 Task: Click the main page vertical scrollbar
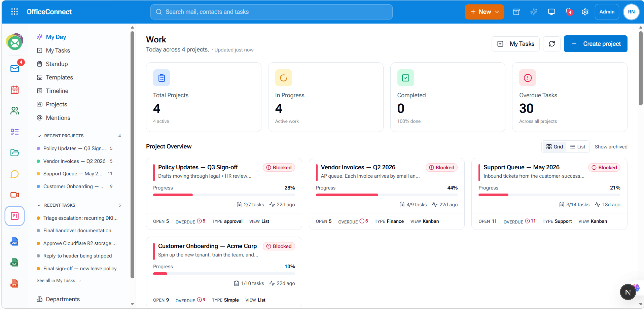point(641,68)
